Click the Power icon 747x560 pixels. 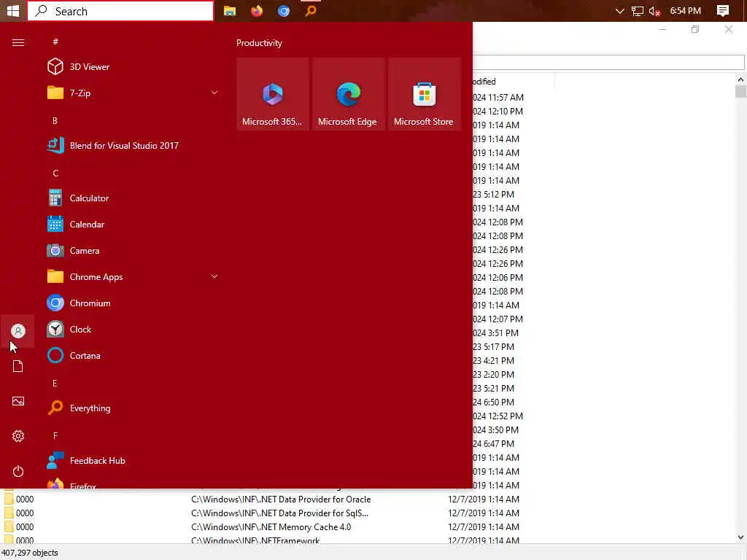click(18, 472)
